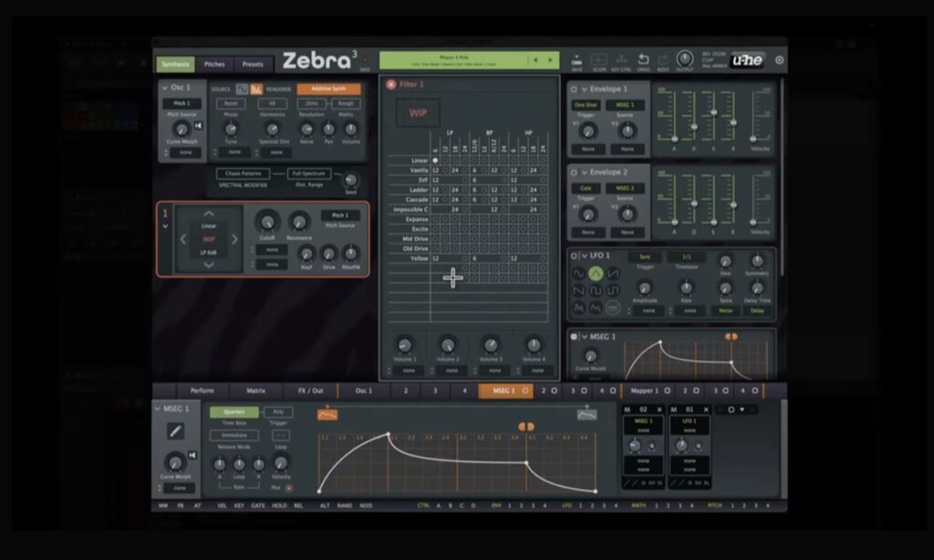Click the Undo arrow icon
The image size is (934, 560).
pos(643,58)
